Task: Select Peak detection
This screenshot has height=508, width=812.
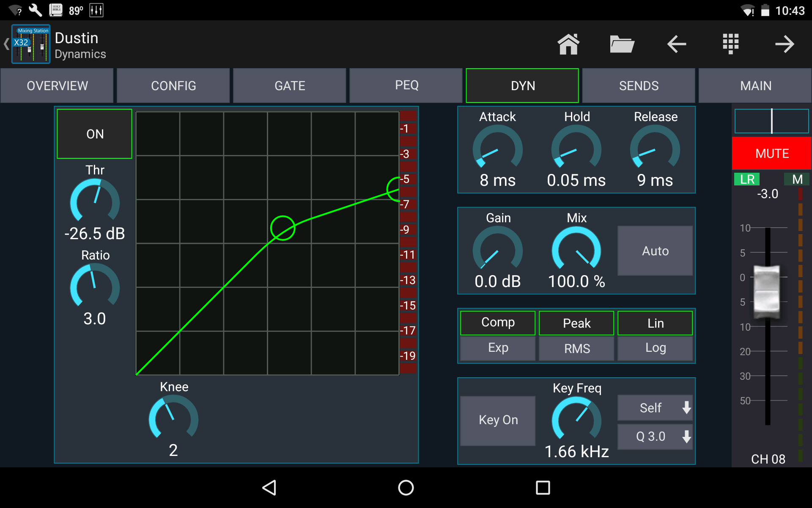Action: (x=576, y=323)
